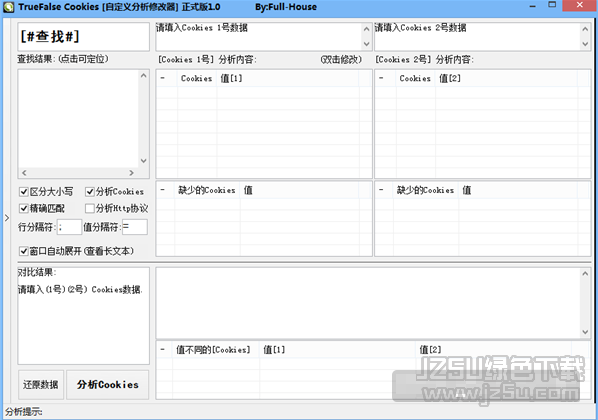Click the 查找结果:(点击可定位) label
Image resolution: width=598 pixels, height=420 pixels.
(x=63, y=59)
